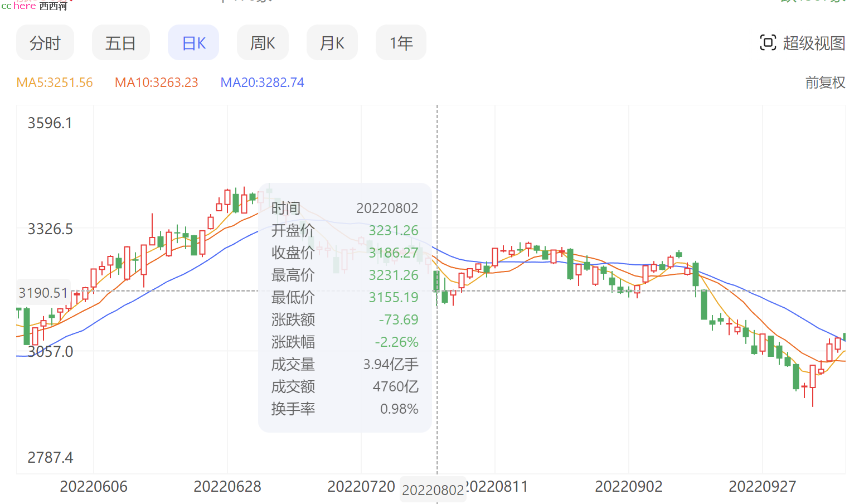Click the 3190.51 crosshair price label
Viewport: 859px width, 504px height.
43,293
